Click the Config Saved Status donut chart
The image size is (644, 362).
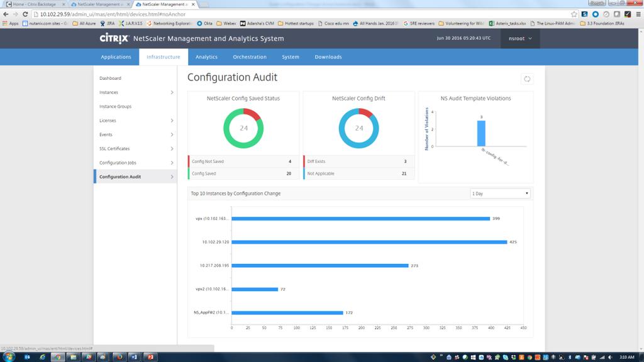(243, 128)
